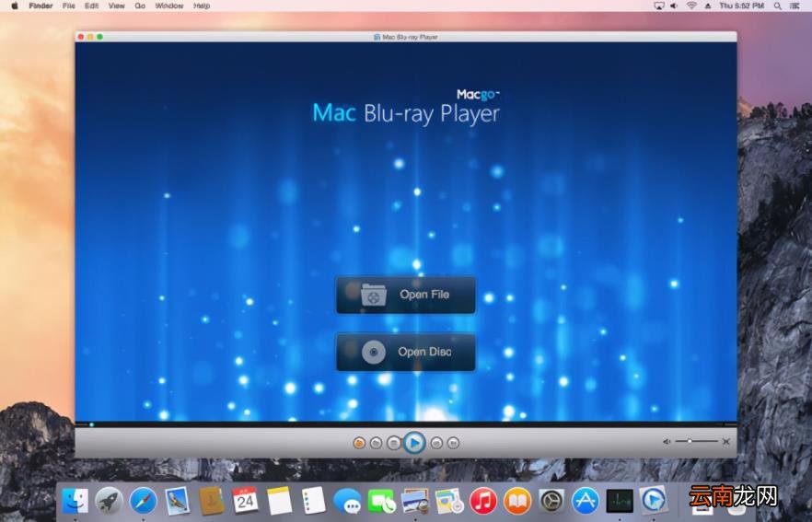This screenshot has width=812, height=522.
Task: Click the round button directly right of Play
Action: (436, 443)
